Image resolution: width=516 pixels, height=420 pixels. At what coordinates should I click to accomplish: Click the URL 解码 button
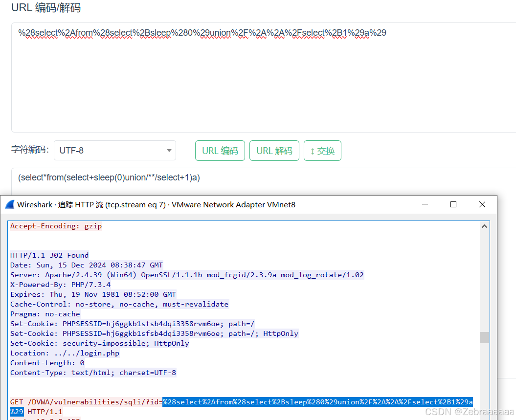pos(274,151)
